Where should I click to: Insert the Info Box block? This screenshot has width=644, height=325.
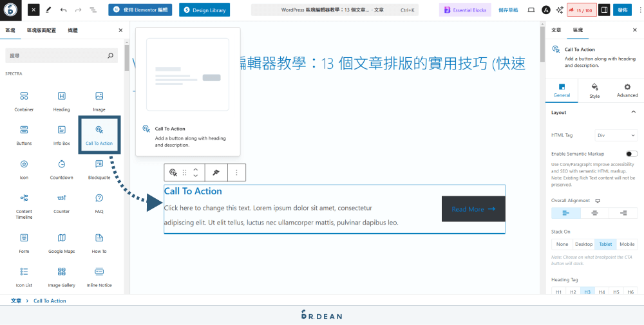62,135
